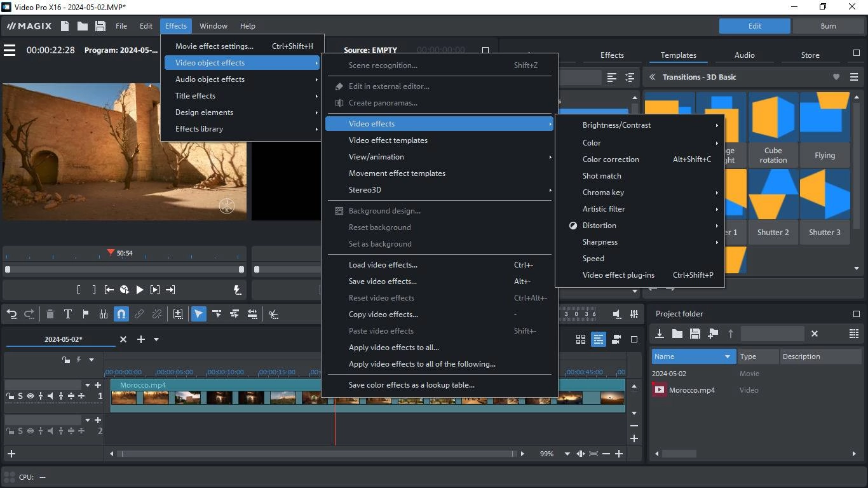Screen dimensions: 868x488
Task: Open Audio object effects submenu
Action: point(243,79)
